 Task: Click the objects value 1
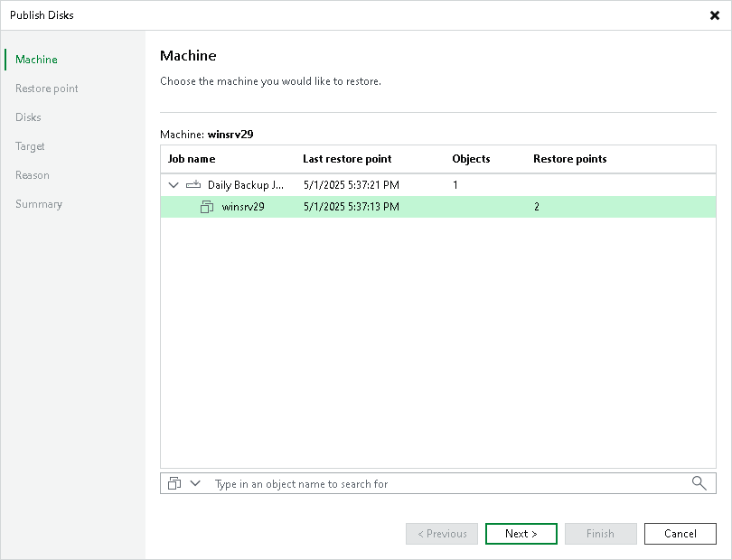(455, 185)
